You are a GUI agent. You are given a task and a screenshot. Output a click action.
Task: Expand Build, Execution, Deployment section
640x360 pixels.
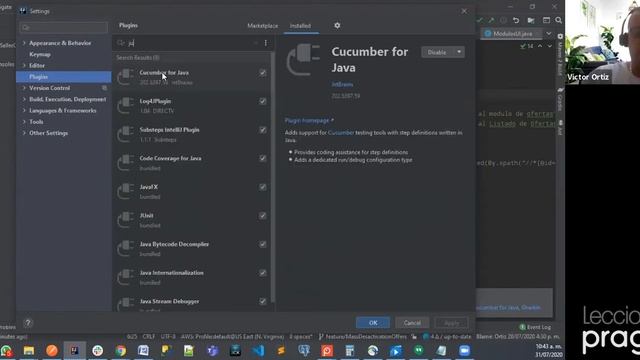coord(24,99)
